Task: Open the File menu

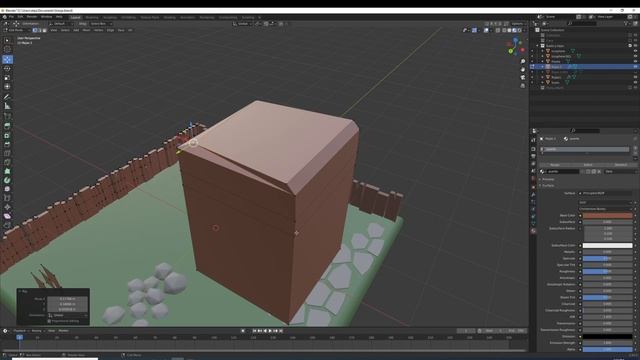Action: pyautogui.click(x=11, y=17)
